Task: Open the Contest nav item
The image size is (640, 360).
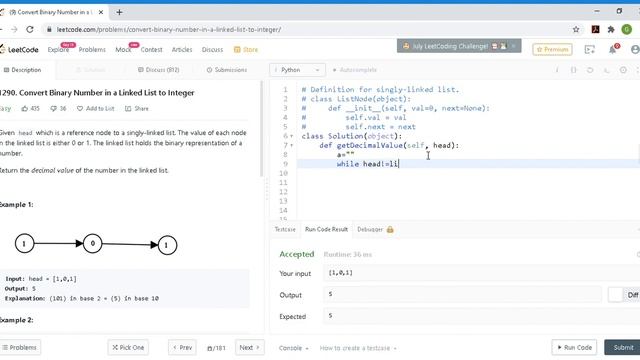Action: coord(151,49)
